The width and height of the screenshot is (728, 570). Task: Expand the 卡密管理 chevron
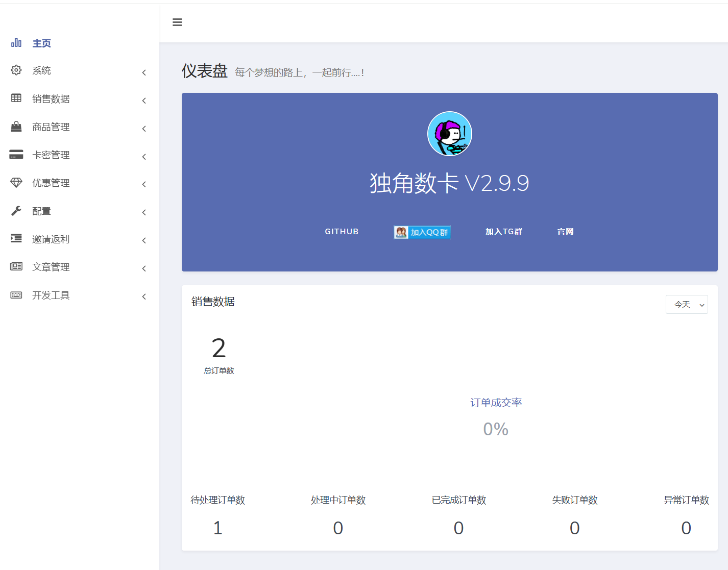pyautogui.click(x=144, y=157)
